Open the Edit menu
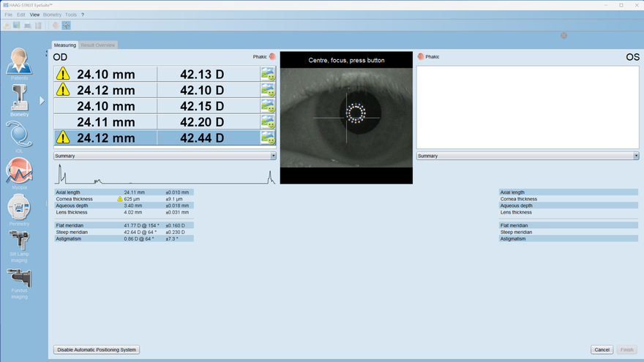 (x=21, y=15)
